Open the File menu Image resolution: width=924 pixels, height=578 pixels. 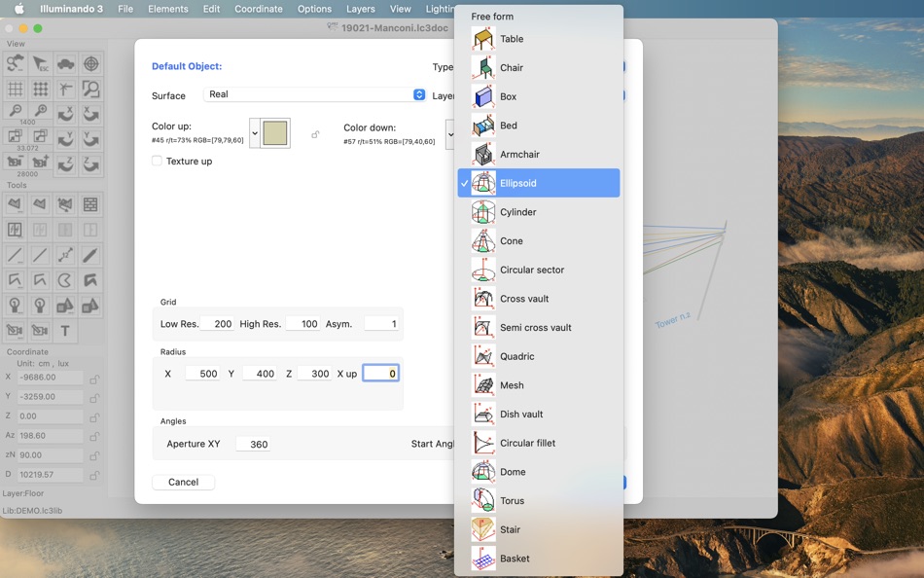tap(124, 9)
